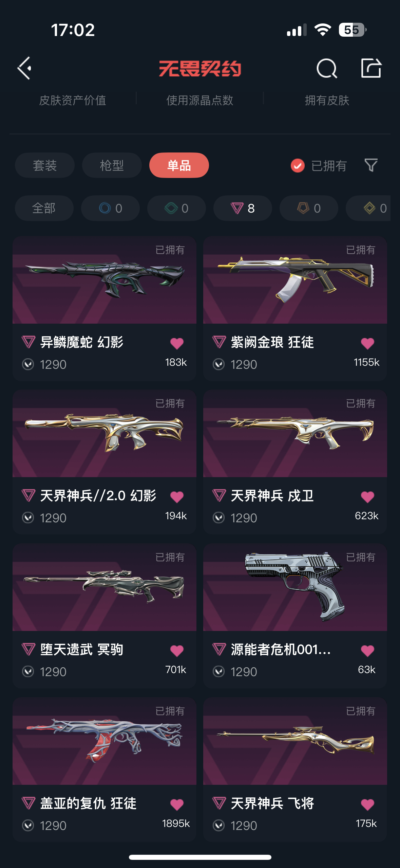Select the 全部 filter chip
This screenshot has height=868, width=400.
point(44,208)
